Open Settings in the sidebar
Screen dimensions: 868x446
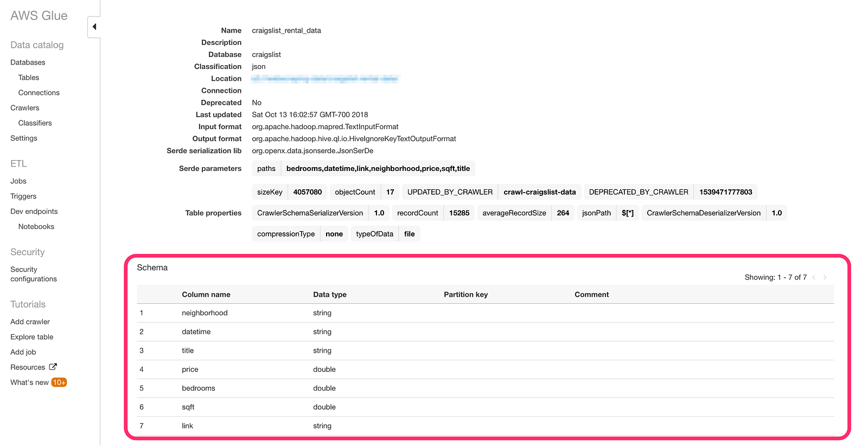click(x=24, y=138)
